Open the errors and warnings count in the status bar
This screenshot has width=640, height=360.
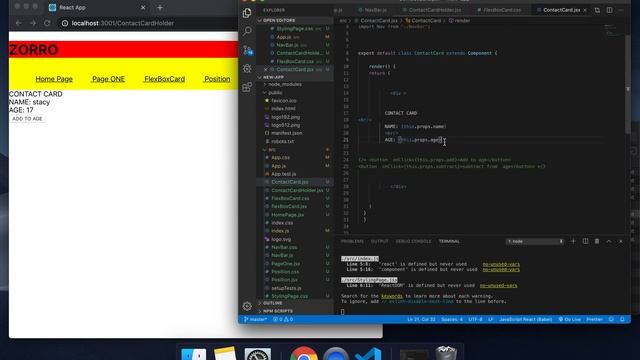283,319
